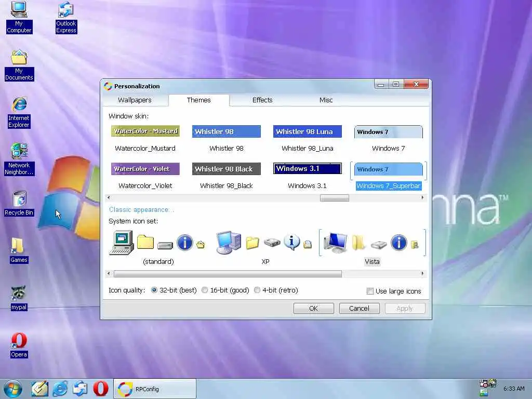Select the (standard) system icon set
The width and height of the screenshot is (532, 399).
tap(158, 248)
